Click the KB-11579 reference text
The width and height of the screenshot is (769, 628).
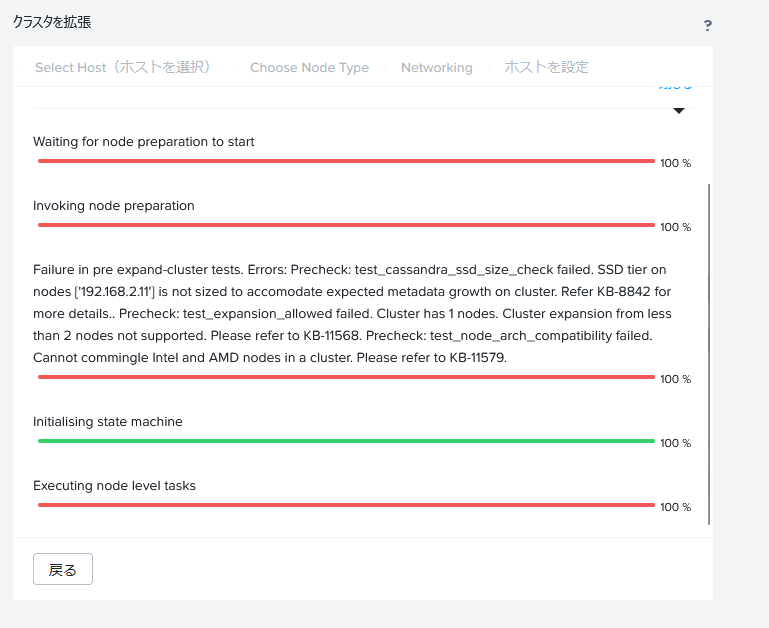478,358
